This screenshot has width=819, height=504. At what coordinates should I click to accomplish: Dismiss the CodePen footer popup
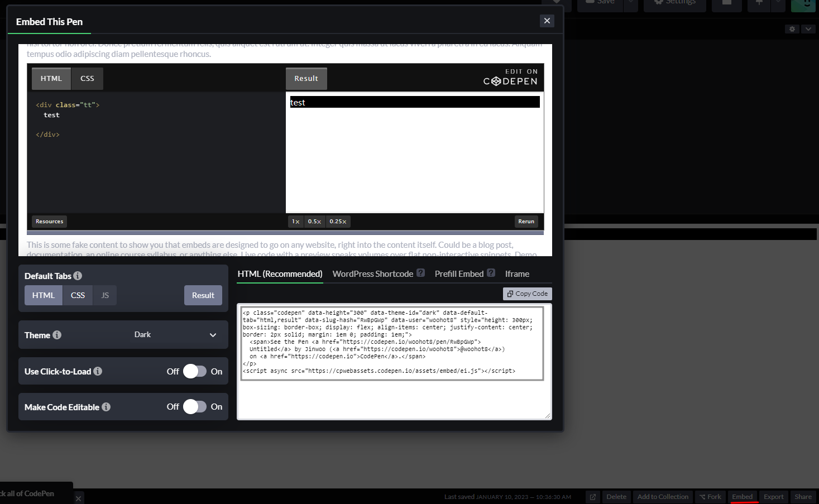(79, 498)
